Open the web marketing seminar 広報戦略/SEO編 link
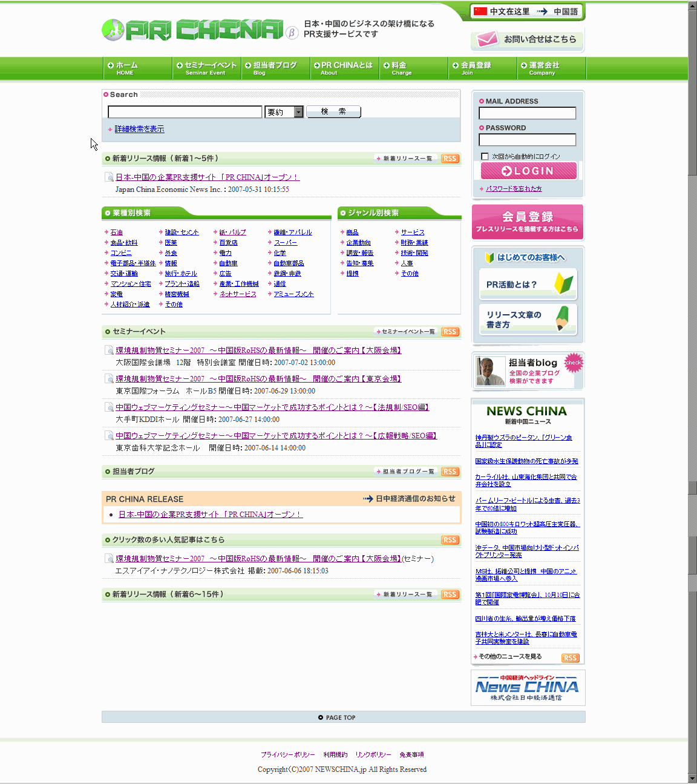The width and height of the screenshot is (697, 784). (x=276, y=436)
